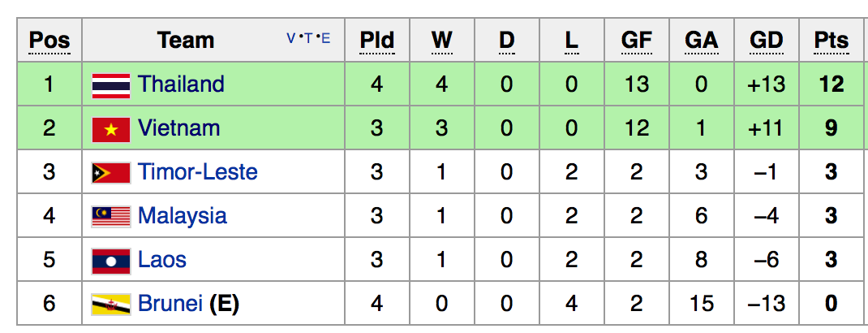Click the Malaysia flag icon
Viewport: 868px width, 333px height.
[x=111, y=216]
